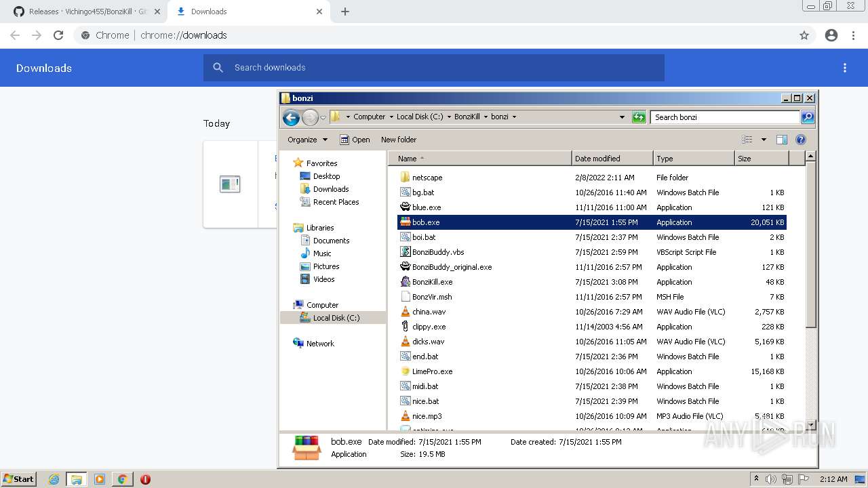Screen dimensions: 868x488
Task: Select Network in navigation pane
Action: tap(320, 344)
